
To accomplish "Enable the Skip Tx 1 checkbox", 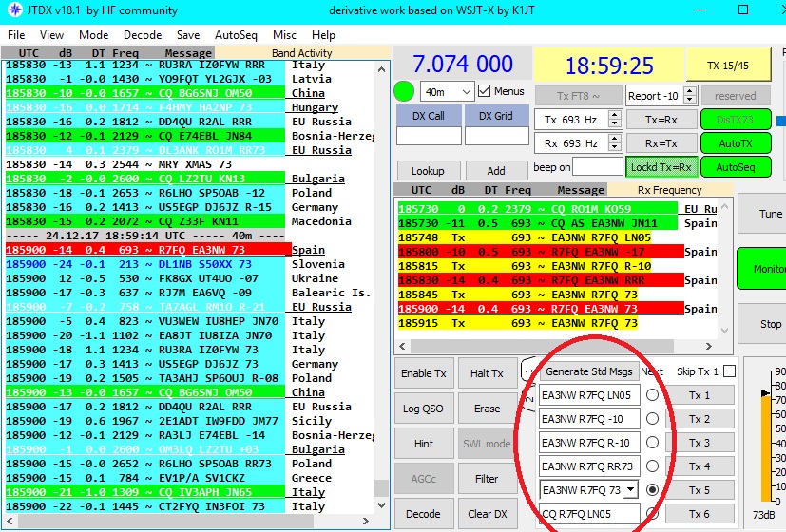I will tap(728, 371).
